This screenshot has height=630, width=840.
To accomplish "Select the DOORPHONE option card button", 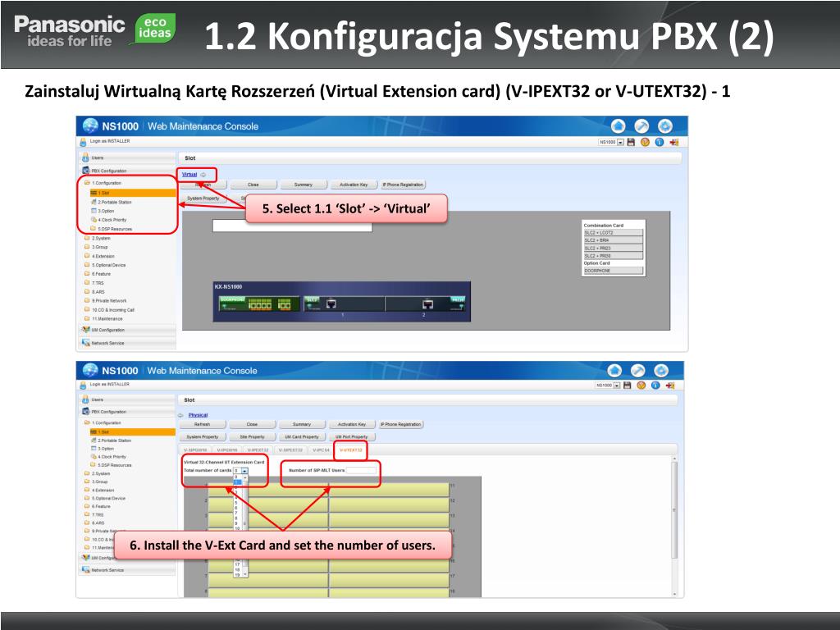I will click(613, 271).
